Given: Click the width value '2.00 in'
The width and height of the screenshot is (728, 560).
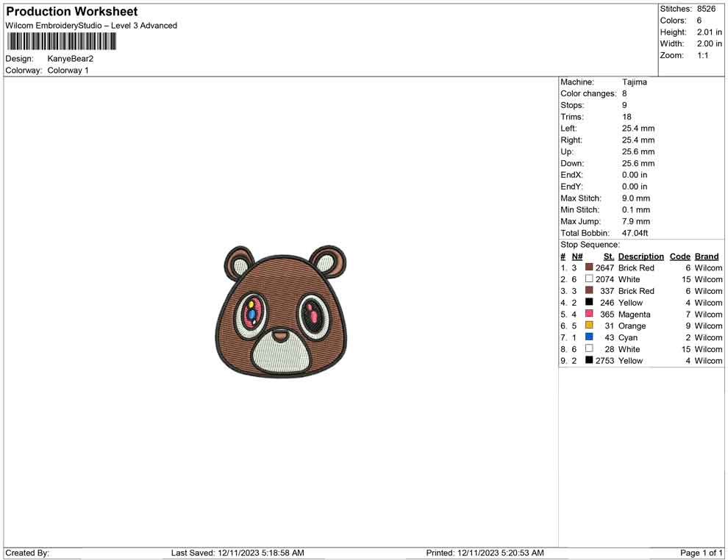Looking at the screenshot, I should (710, 43).
